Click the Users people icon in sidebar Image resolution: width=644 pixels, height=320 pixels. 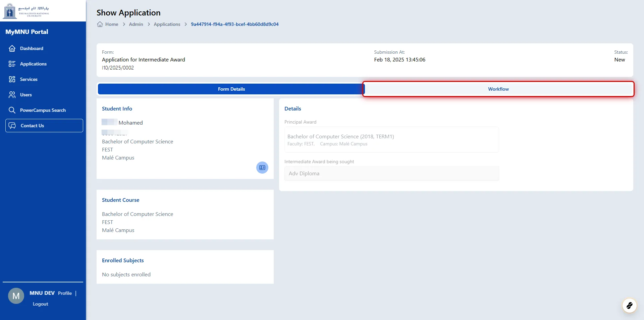coord(12,95)
